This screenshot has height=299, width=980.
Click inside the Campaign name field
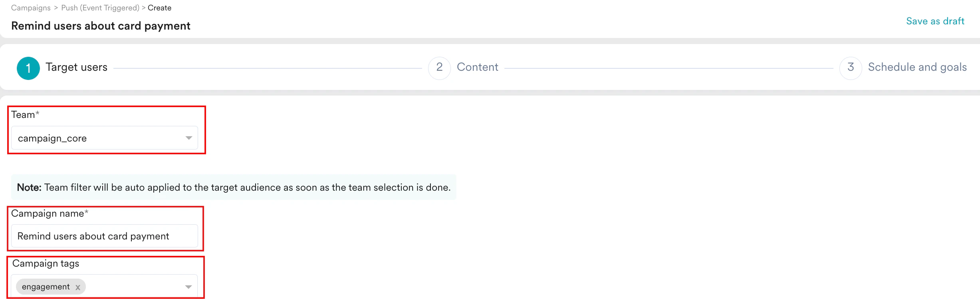tap(104, 236)
